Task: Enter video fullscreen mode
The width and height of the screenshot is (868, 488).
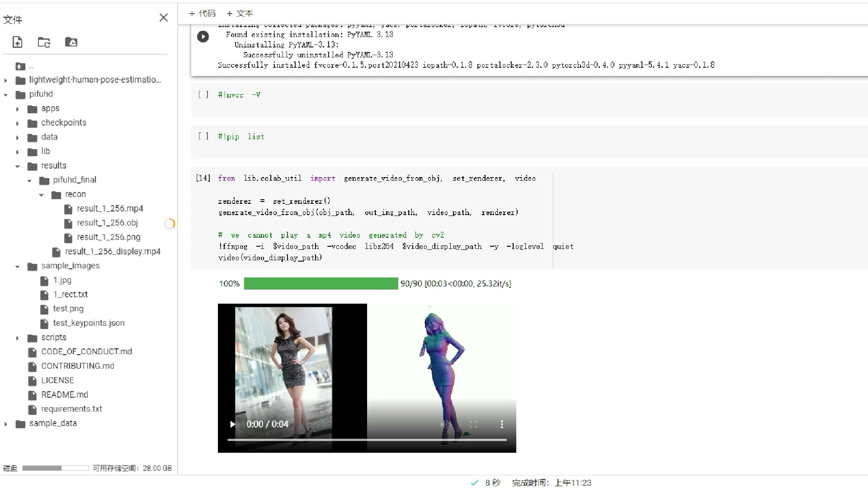Action: click(473, 424)
